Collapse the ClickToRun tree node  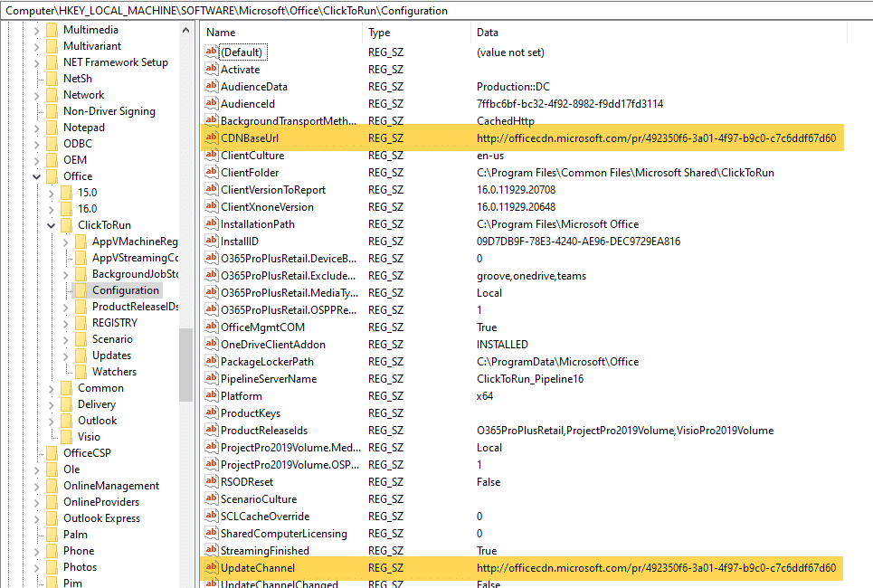52,225
